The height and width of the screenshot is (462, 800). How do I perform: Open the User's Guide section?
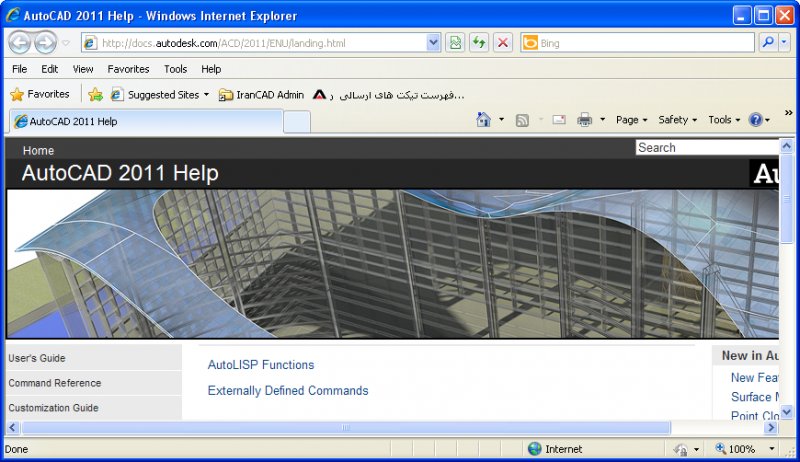(94, 358)
